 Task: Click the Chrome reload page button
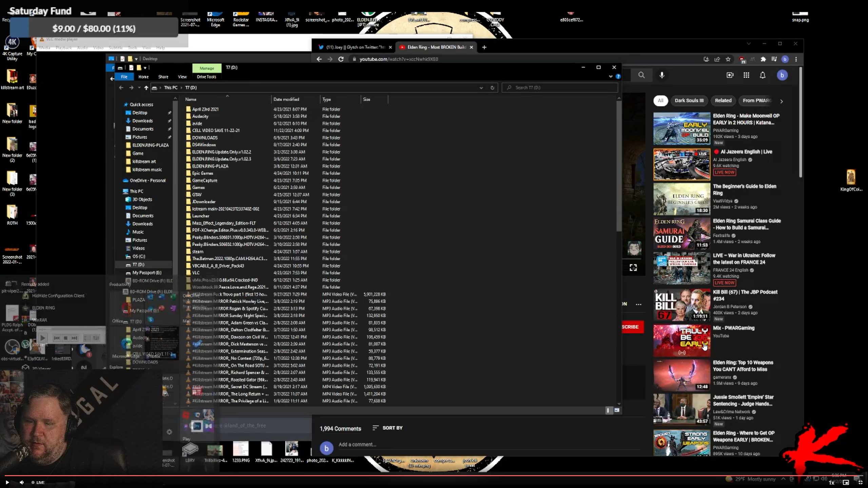coord(341,59)
